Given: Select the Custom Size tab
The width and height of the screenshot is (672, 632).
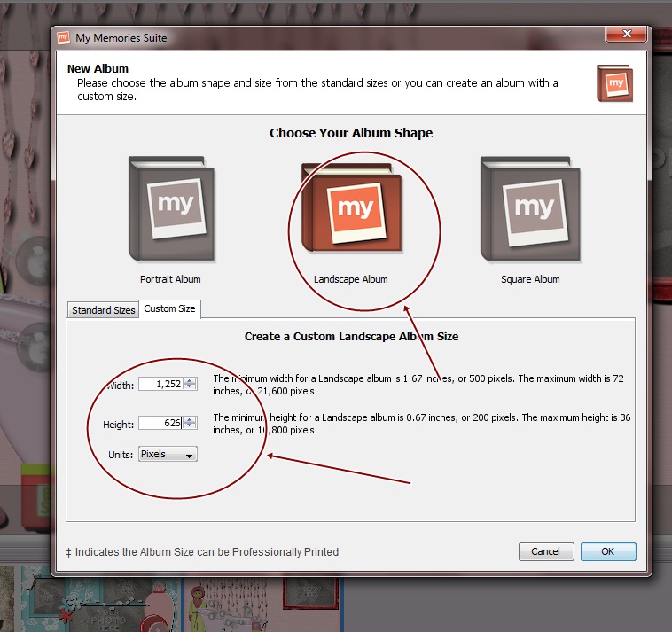Looking at the screenshot, I should tap(171, 308).
